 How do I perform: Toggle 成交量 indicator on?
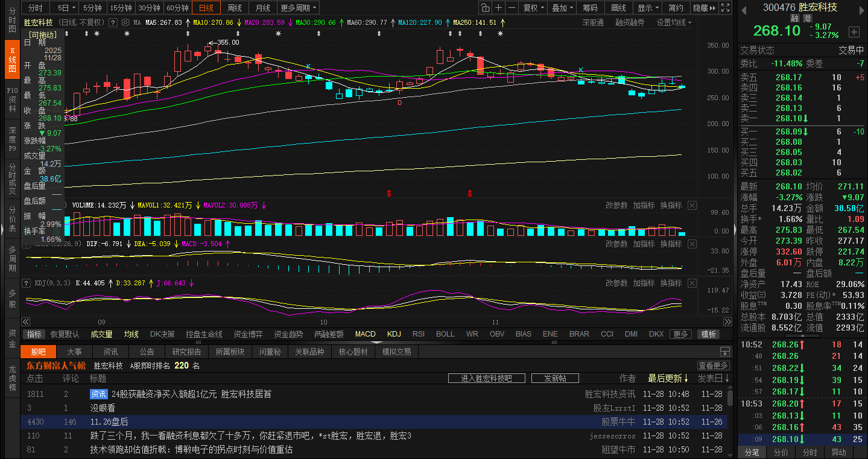(101, 334)
